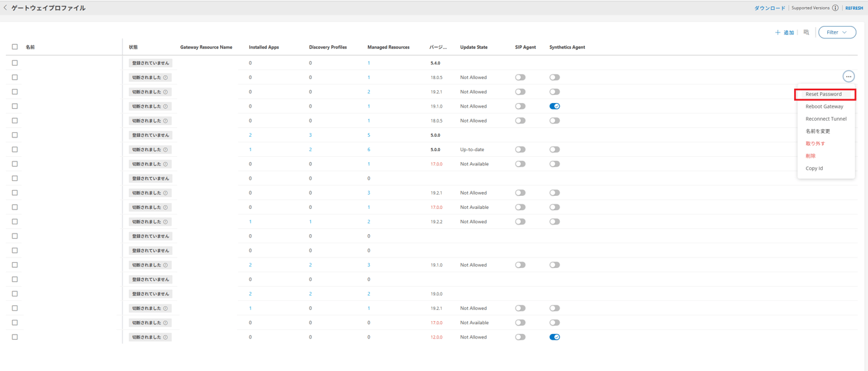Disable Synthetics Agent toggle in version 12.0.0 row
868x371 pixels.
point(554,337)
